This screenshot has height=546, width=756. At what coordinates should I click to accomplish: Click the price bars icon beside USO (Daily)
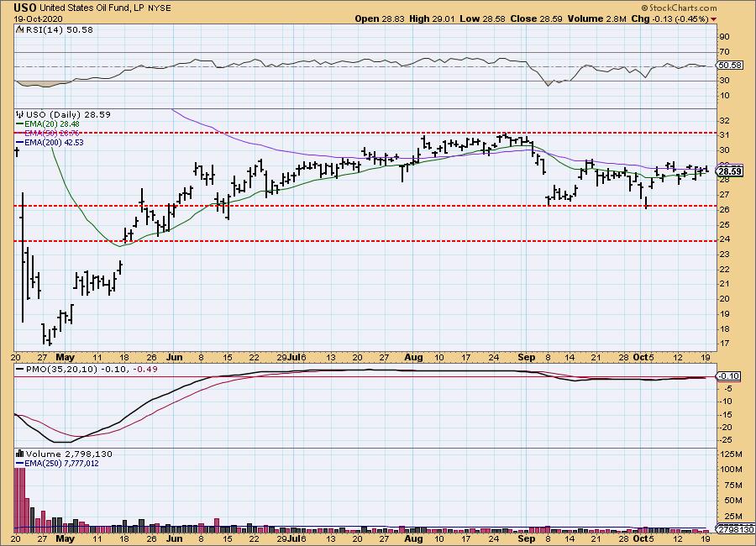(x=20, y=115)
